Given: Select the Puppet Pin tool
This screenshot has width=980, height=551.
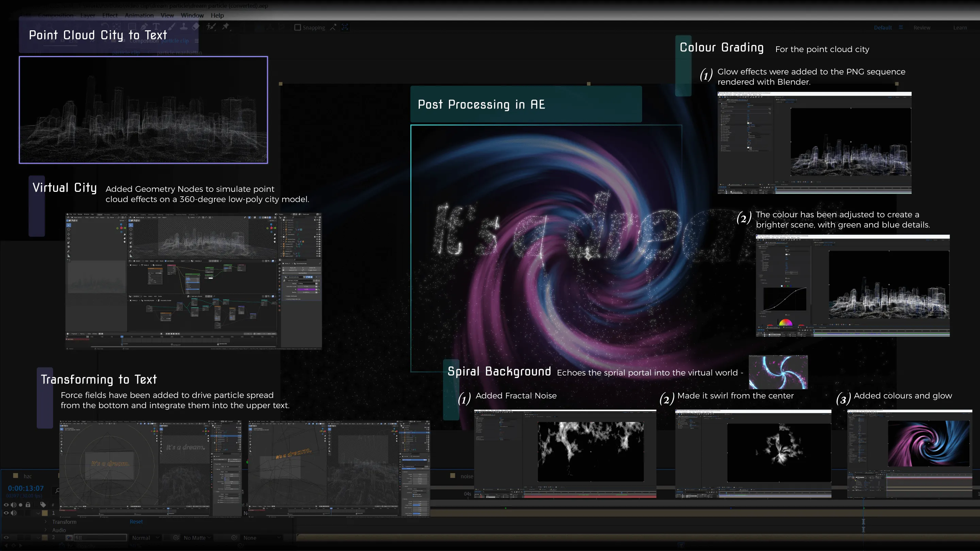Looking at the screenshot, I should pos(226,27).
